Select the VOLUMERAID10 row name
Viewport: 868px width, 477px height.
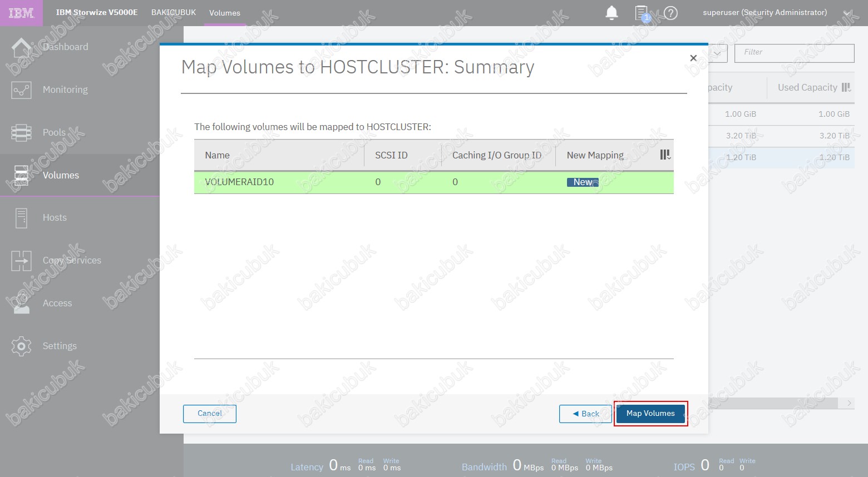pyautogui.click(x=239, y=182)
